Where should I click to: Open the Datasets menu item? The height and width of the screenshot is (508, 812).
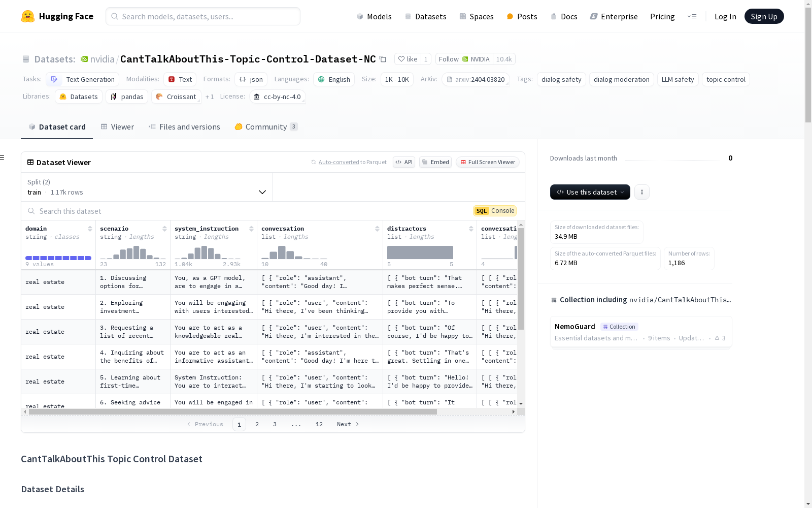tap(425, 16)
